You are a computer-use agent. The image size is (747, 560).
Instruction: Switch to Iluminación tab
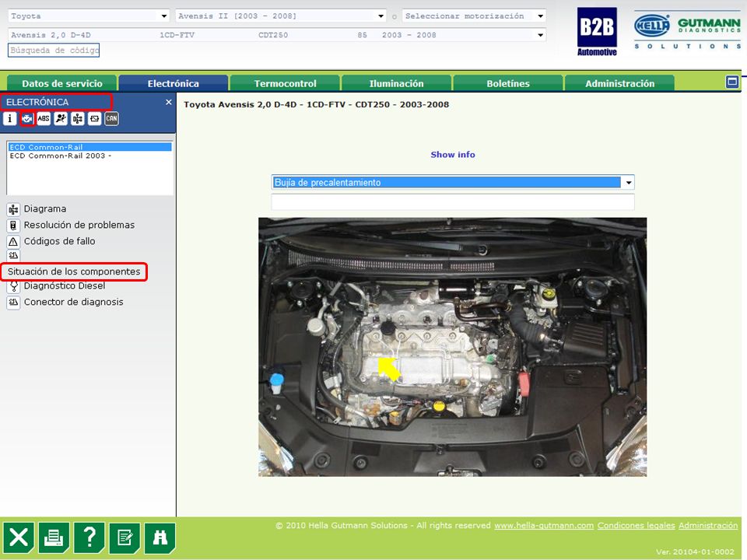point(396,83)
